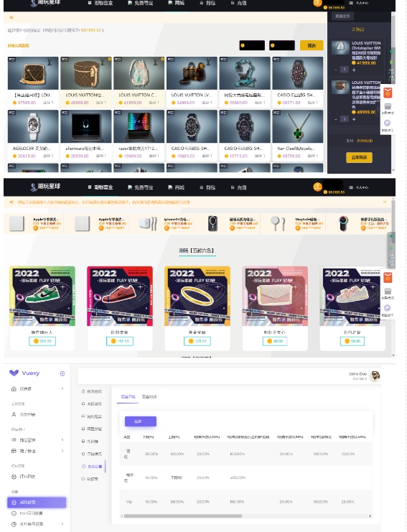This screenshot has width=407, height=532.
Task: Open the LOUIS VUITTON 34999.00 product card
Action: pyautogui.click(x=192, y=82)
